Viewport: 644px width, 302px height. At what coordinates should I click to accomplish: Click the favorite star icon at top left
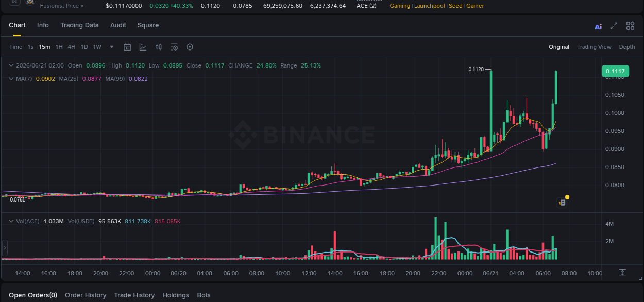tap(14, 2)
